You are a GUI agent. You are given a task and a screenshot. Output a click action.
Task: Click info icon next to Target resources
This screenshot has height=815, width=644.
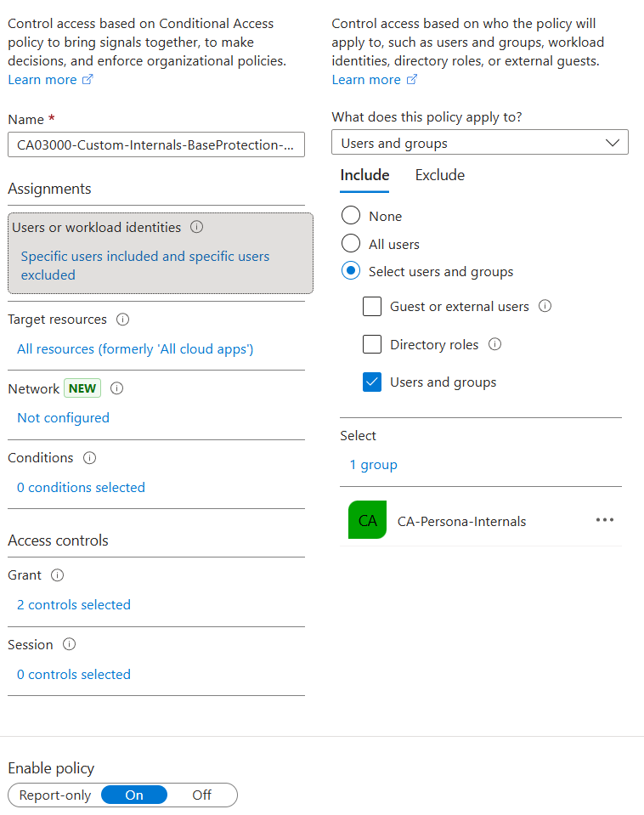(122, 320)
